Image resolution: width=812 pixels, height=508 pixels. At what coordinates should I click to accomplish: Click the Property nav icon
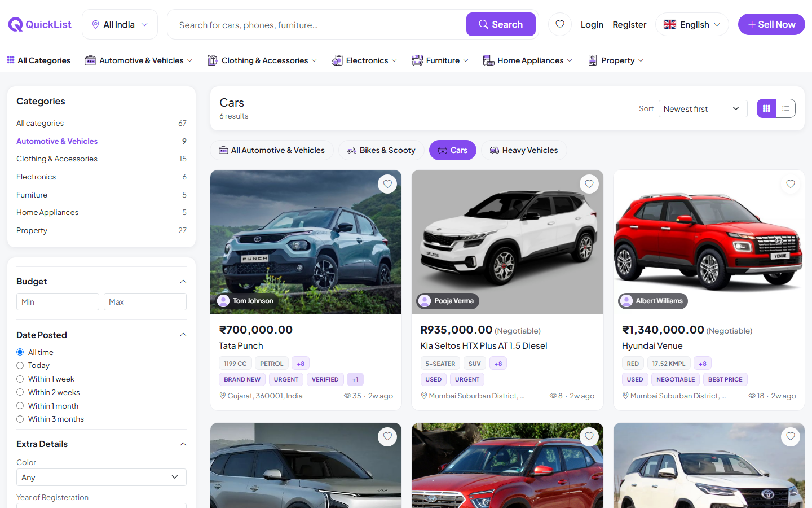[593, 60]
